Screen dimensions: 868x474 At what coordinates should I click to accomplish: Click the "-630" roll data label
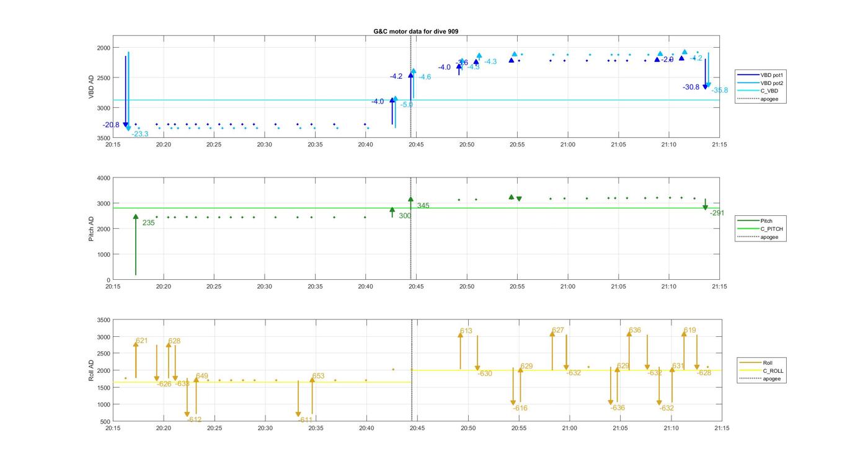click(x=485, y=374)
